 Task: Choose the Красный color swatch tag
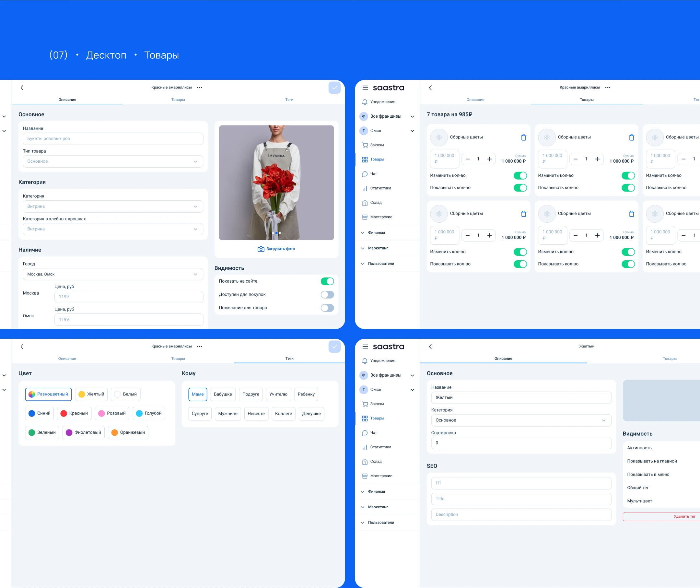coord(74,413)
